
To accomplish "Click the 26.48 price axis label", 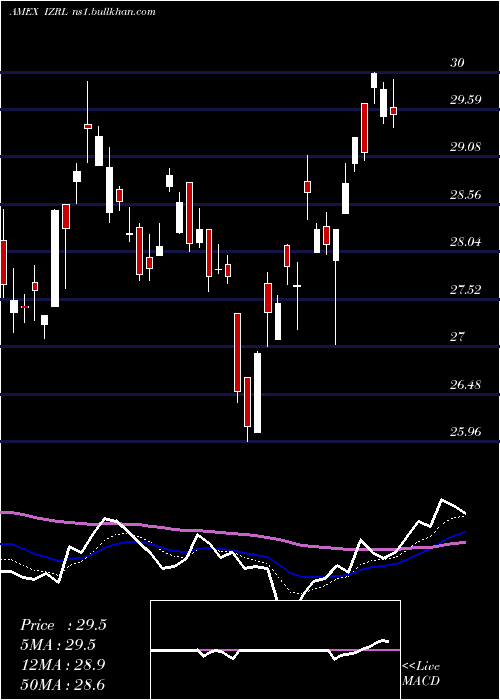I will tap(466, 384).
